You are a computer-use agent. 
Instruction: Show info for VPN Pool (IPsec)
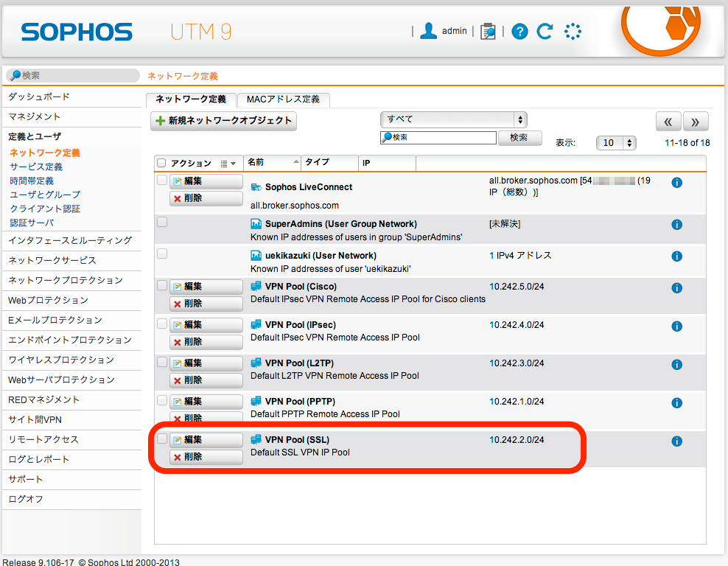677,326
